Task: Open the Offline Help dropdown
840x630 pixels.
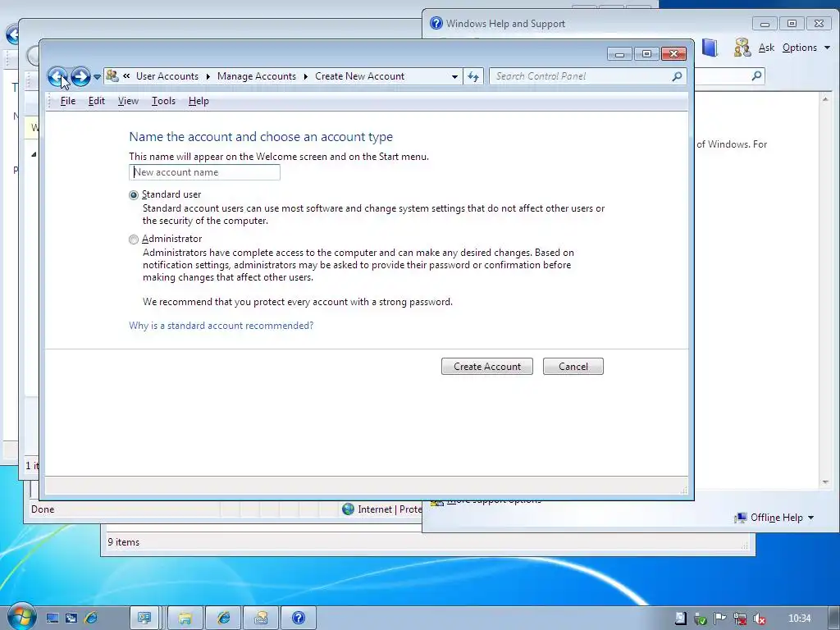Action: pyautogui.click(x=774, y=518)
